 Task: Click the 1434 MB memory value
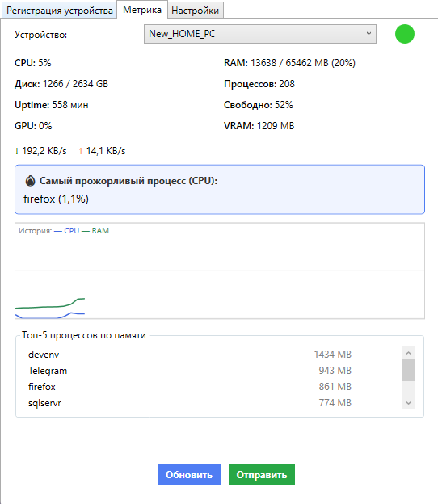[x=332, y=355]
